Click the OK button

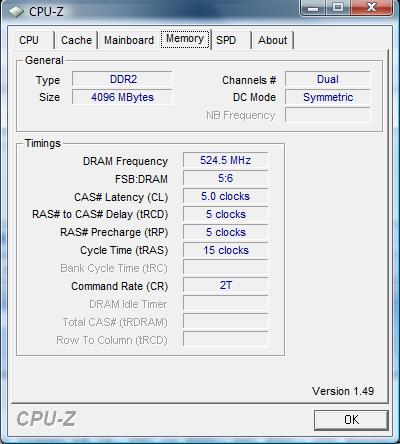[x=351, y=420]
